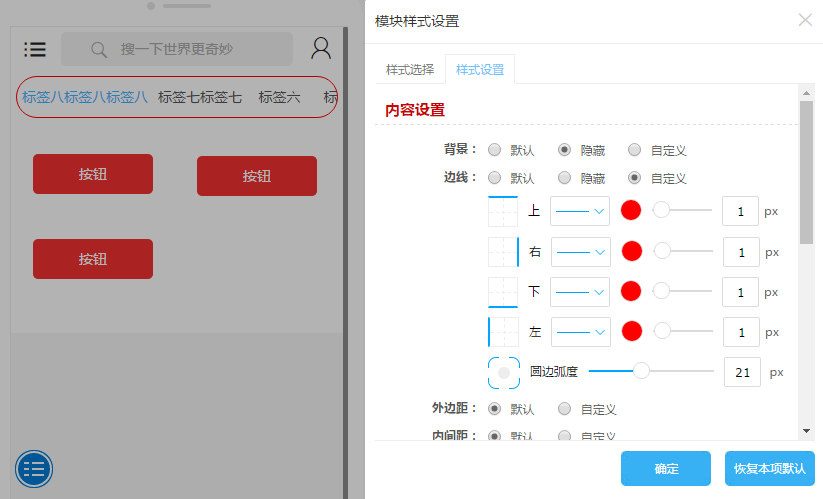Switch to the 样式设置 tab
The height and width of the screenshot is (499, 823).
[480, 69]
